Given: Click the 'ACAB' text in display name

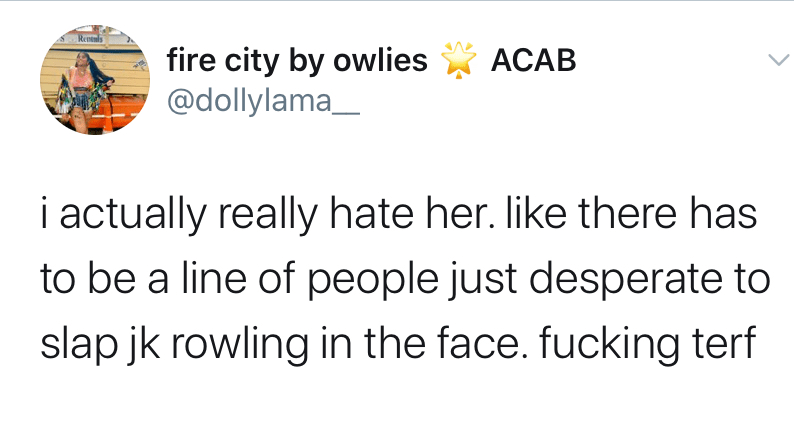Looking at the screenshot, I should click(533, 61).
